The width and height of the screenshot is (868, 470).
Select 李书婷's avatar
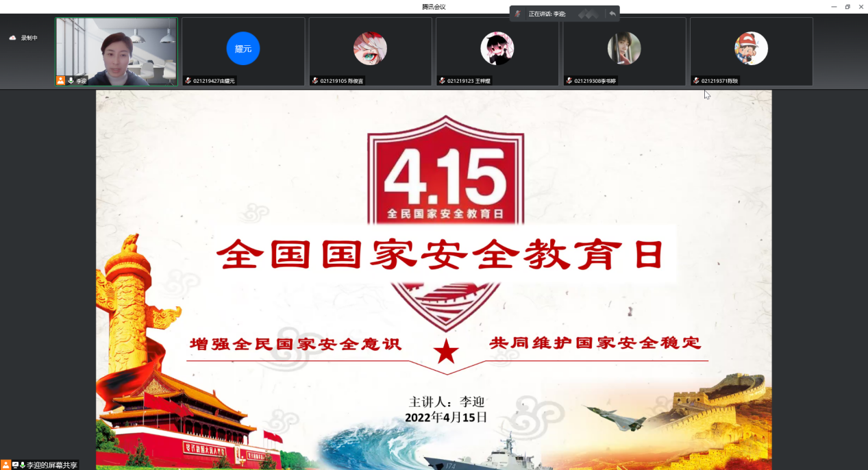coord(624,49)
